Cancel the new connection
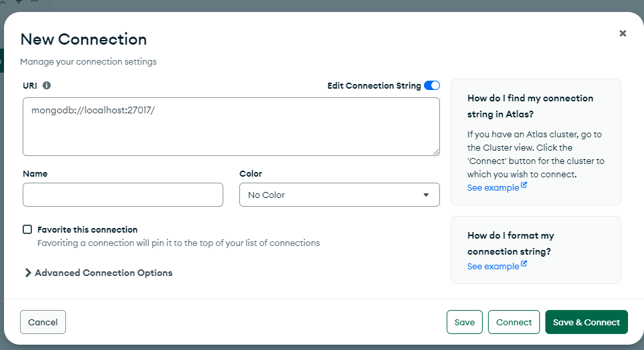 43,322
